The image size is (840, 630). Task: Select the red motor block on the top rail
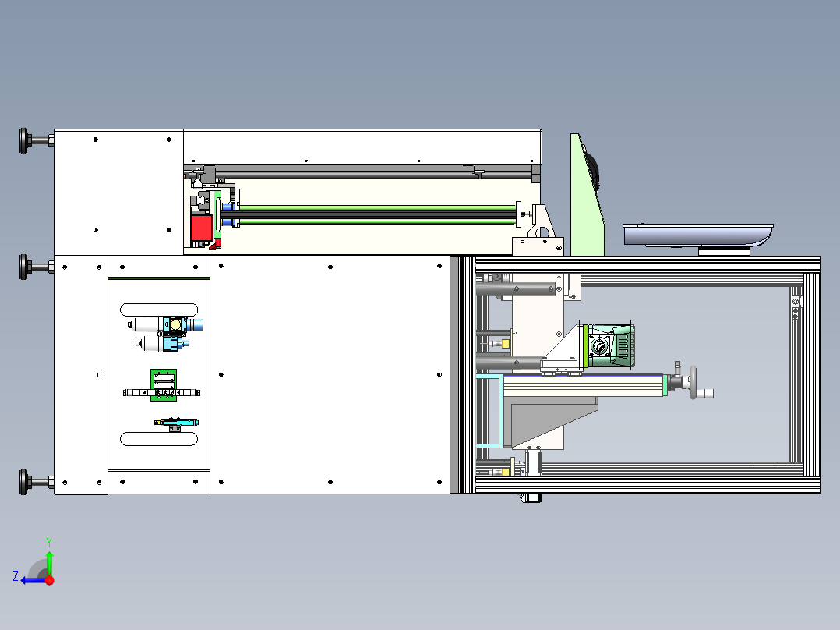click(201, 226)
